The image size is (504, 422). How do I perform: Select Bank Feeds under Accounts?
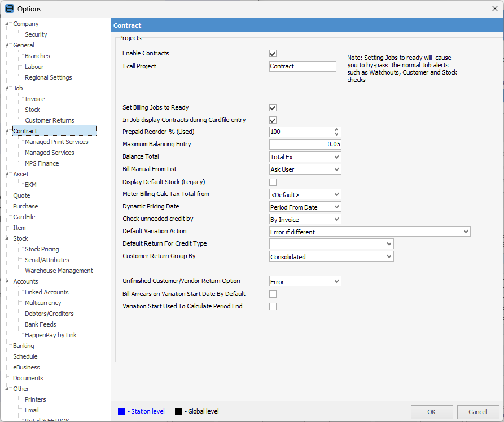pyautogui.click(x=41, y=324)
